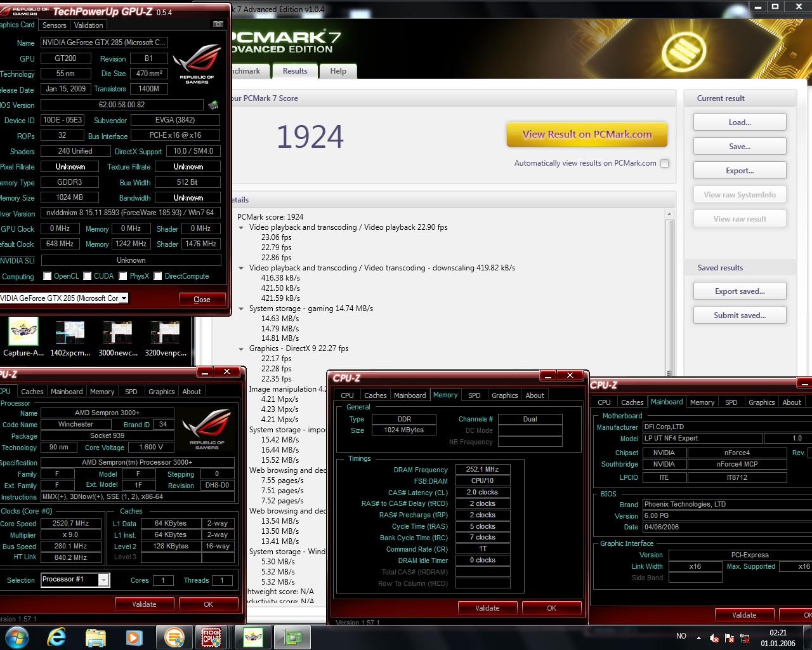Click the network status tray icon
Image resolution: width=812 pixels, height=650 pixels.
[x=745, y=637]
